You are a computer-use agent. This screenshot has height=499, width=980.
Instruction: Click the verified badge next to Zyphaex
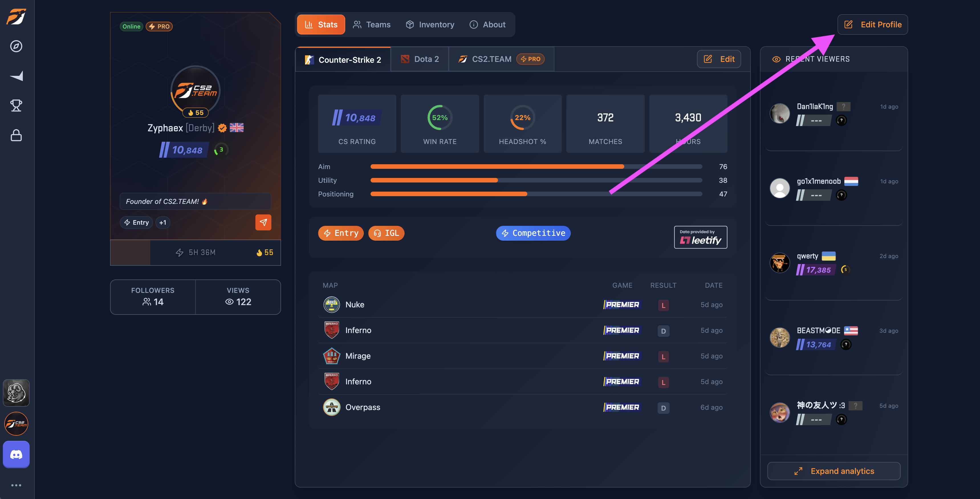[222, 128]
